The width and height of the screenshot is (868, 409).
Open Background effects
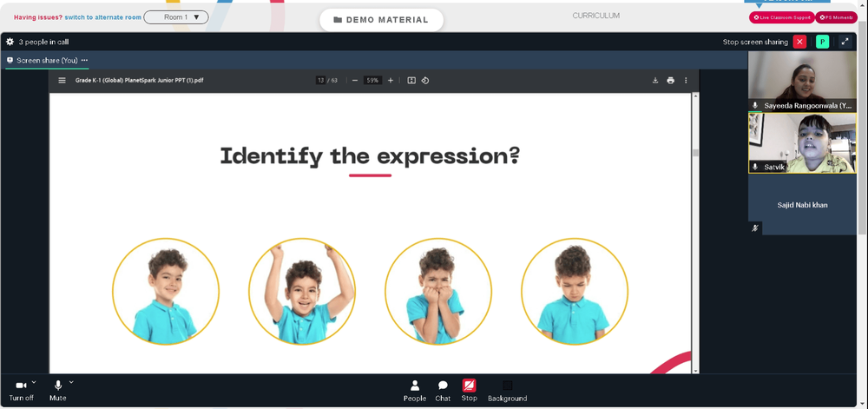507,391
